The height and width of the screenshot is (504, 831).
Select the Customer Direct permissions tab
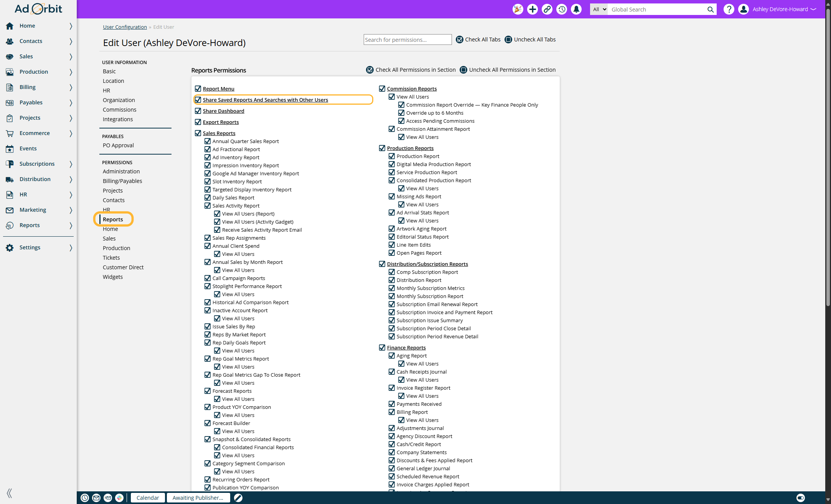(x=123, y=267)
